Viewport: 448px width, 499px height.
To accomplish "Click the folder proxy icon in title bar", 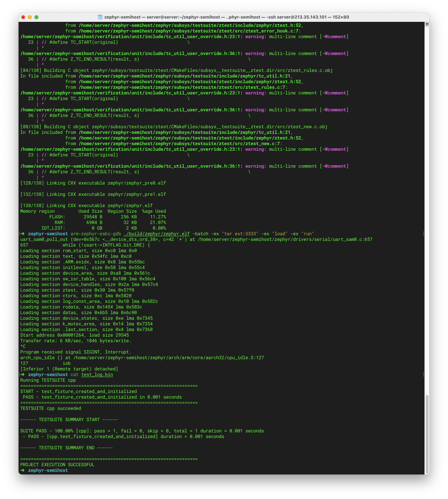I will click(100, 17).
